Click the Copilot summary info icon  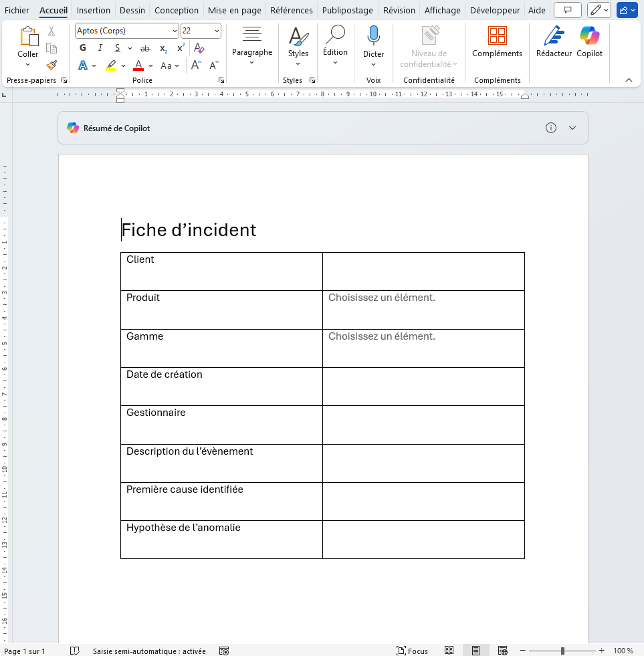[551, 128]
